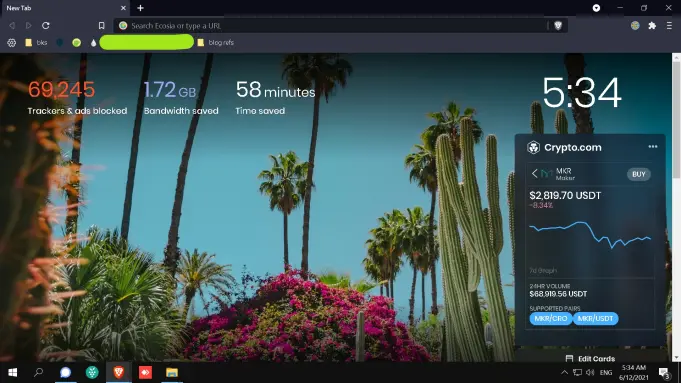The height and width of the screenshot is (383, 681).
Task: Open settings gear bookmark
Action: [12, 43]
